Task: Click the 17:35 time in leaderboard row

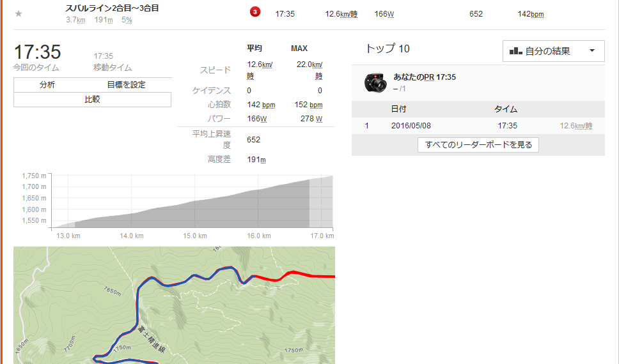Action: (x=507, y=126)
